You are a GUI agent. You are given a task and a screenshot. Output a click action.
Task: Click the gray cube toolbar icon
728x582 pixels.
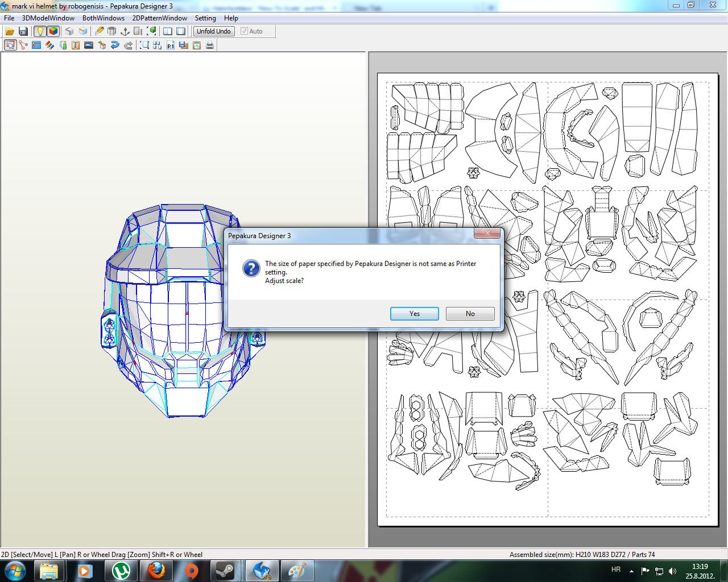tap(69, 31)
